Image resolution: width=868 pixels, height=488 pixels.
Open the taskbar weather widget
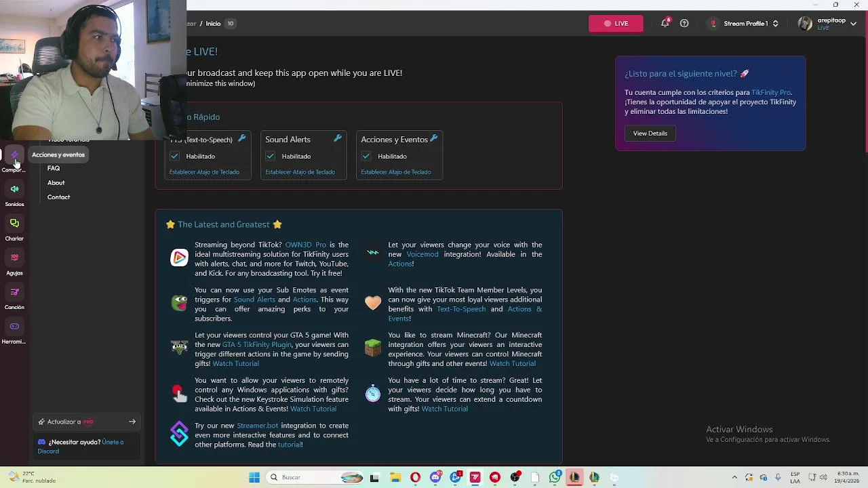(x=32, y=477)
